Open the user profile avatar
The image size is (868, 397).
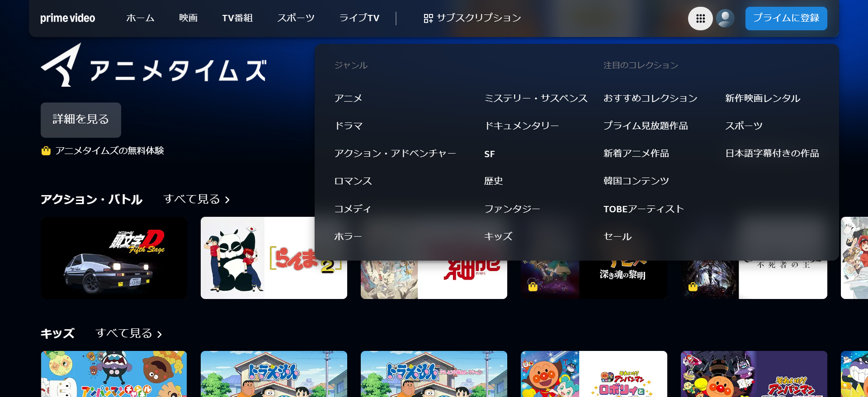tap(725, 19)
